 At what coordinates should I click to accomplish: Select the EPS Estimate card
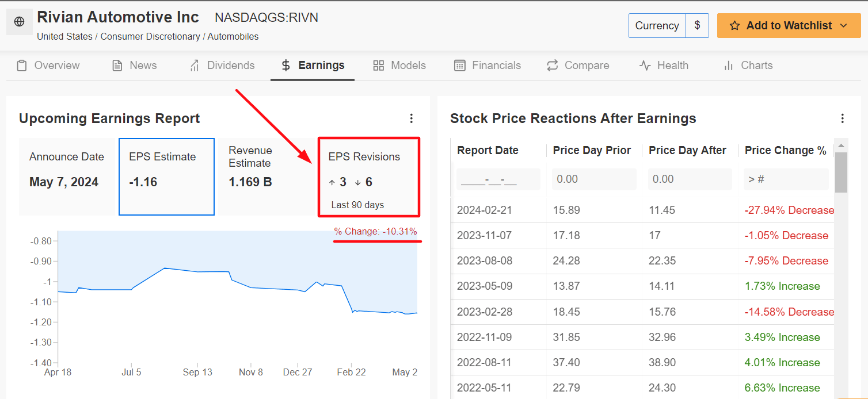point(166,177)
